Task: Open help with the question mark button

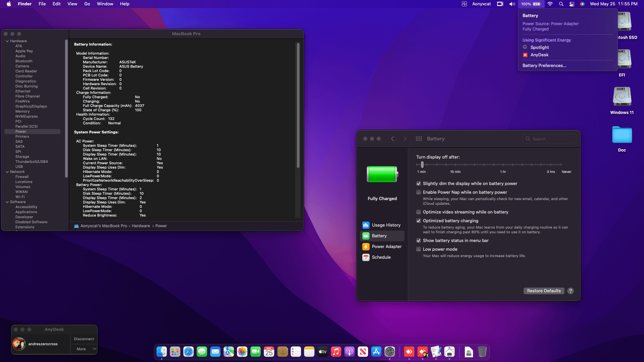Action: click(571, 291)
